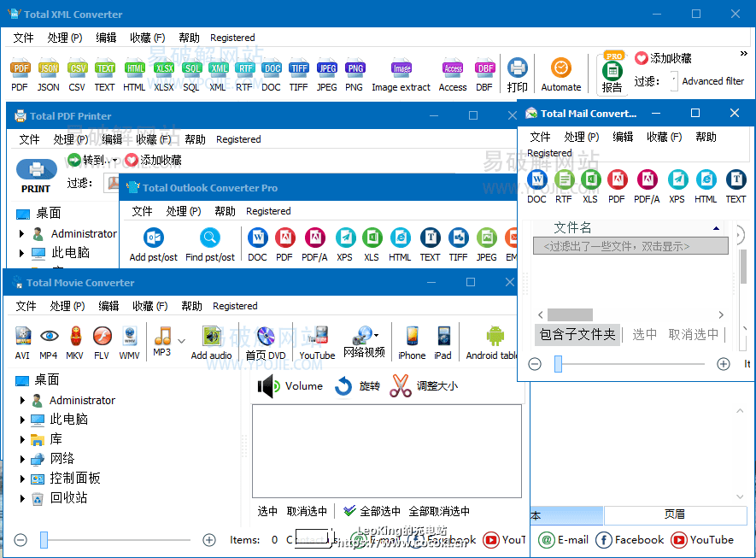Show more toolbar items in XML Converter
The image size is (756, 558).
coord(744,54)
